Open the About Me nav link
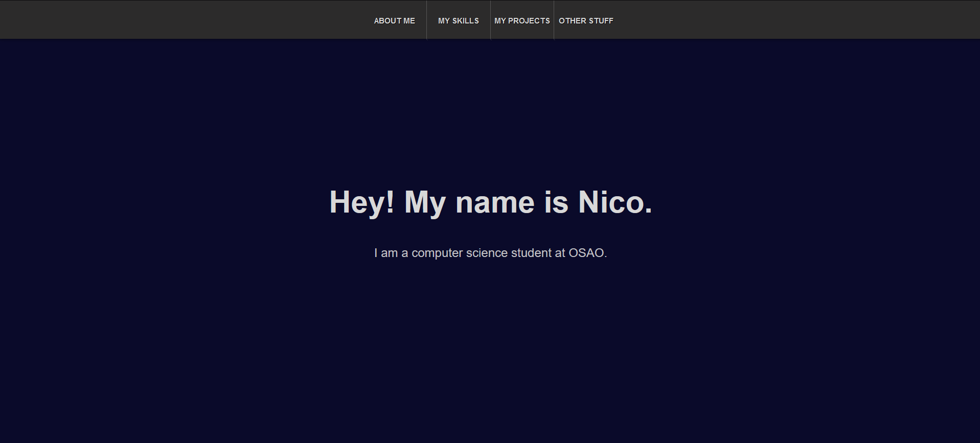The height and width of the screenshot is (443, 980). (x=394, y=21)
